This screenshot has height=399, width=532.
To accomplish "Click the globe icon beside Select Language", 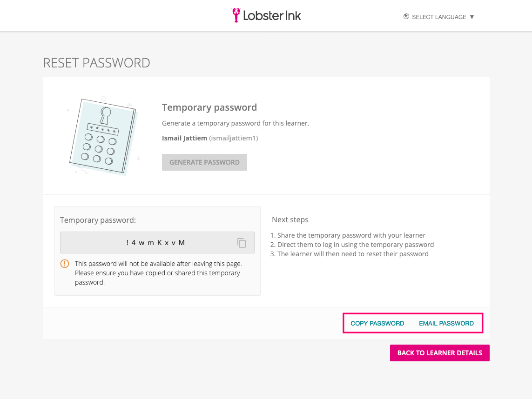I will [406, 17].
